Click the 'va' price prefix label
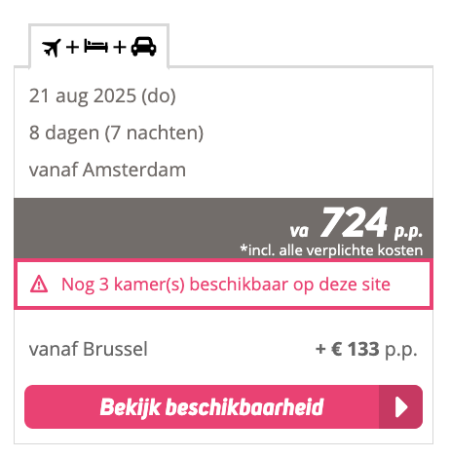The image size is (450, 458). point(299,231)
